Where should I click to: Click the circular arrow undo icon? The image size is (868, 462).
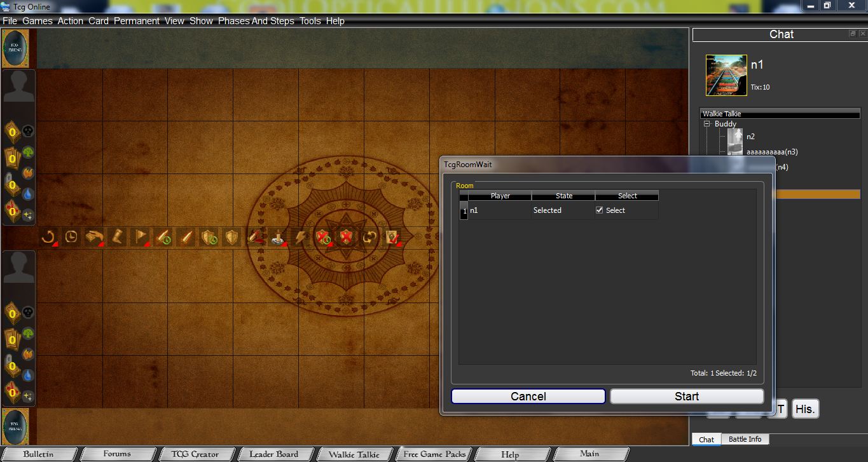48,237
